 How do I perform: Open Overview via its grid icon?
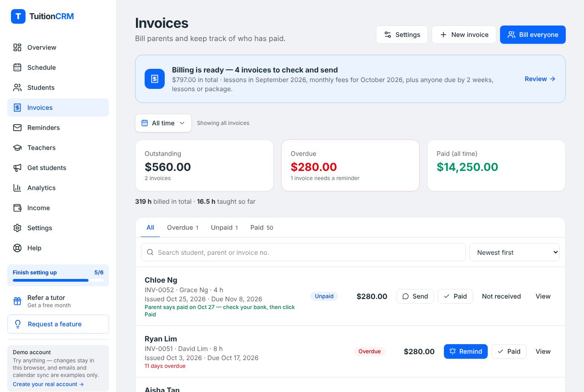coord(17,47)
